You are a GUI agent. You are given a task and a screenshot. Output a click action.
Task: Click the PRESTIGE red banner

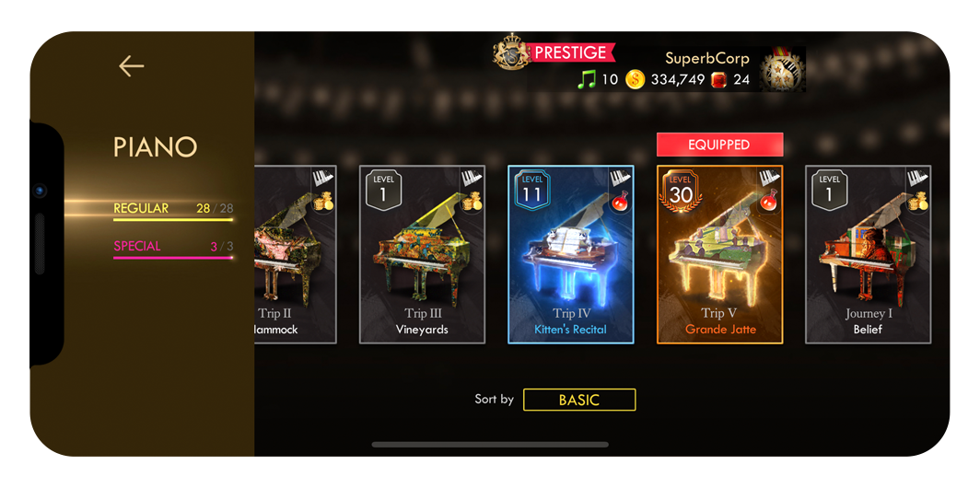(x=571, y=52)
